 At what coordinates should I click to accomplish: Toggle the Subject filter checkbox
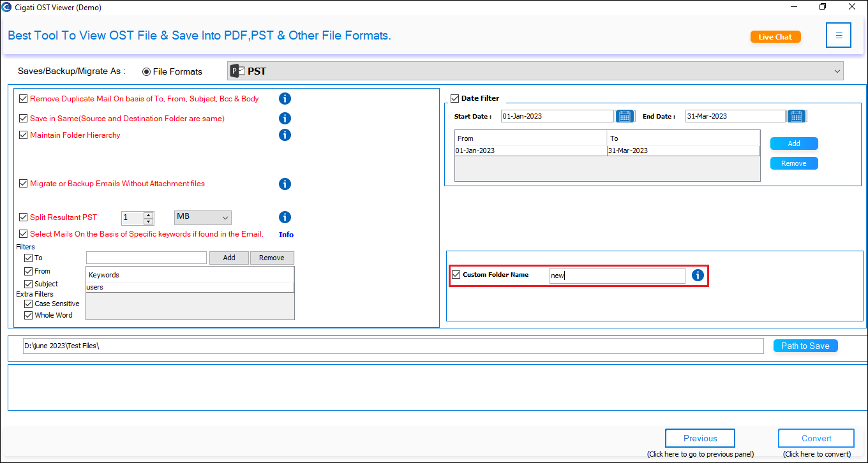click(x=28, y=284)
